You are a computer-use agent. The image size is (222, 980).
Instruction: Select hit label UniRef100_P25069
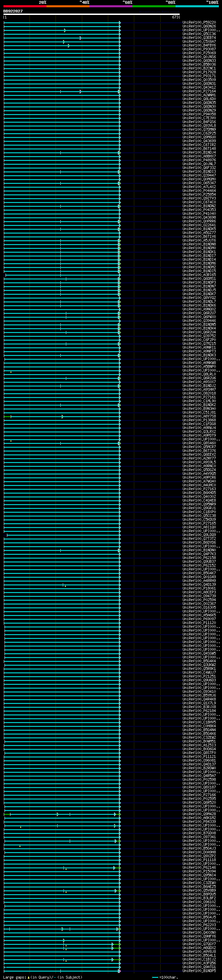tap(199, 53)
